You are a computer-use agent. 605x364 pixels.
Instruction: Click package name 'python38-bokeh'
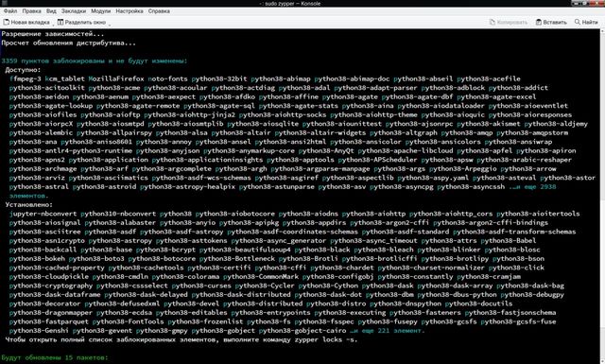(x=37, y=259)
